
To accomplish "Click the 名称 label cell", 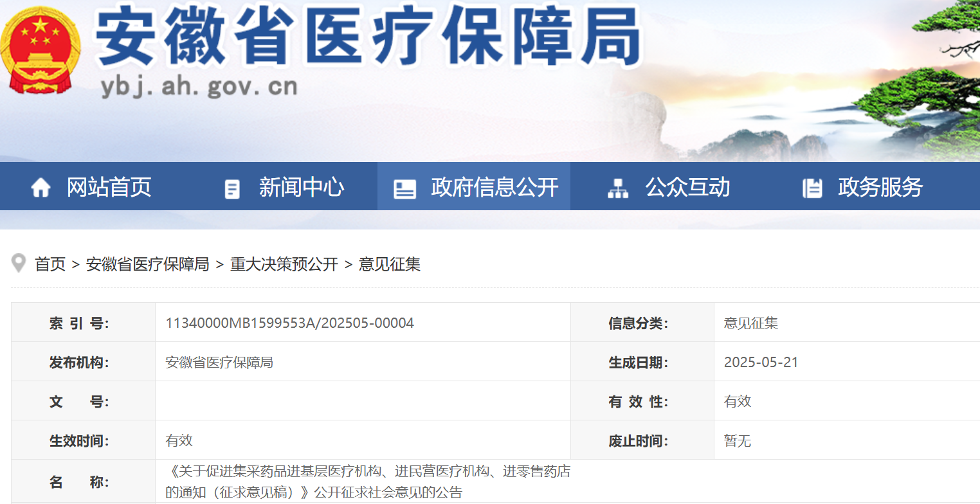I will (x=84, y=482).
